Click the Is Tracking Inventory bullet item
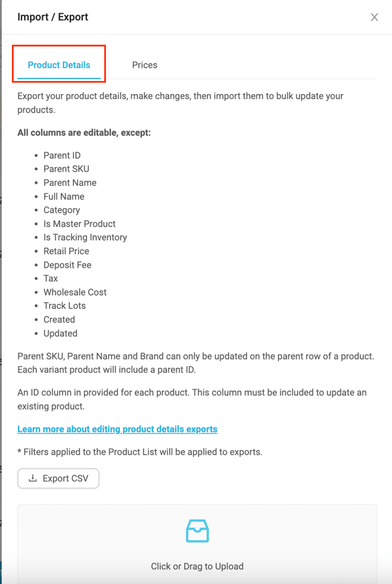Image resolution: width=392 pixels, height=584 pixels. coord(85,238)
